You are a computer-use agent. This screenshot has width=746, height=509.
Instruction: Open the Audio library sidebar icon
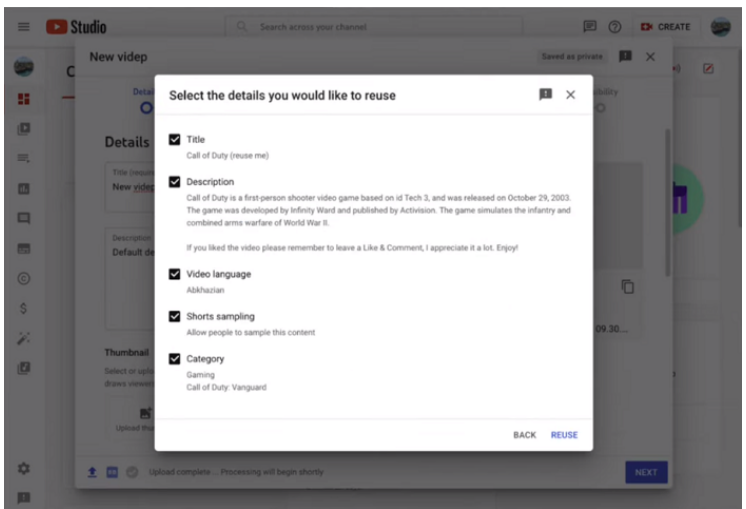23,368
